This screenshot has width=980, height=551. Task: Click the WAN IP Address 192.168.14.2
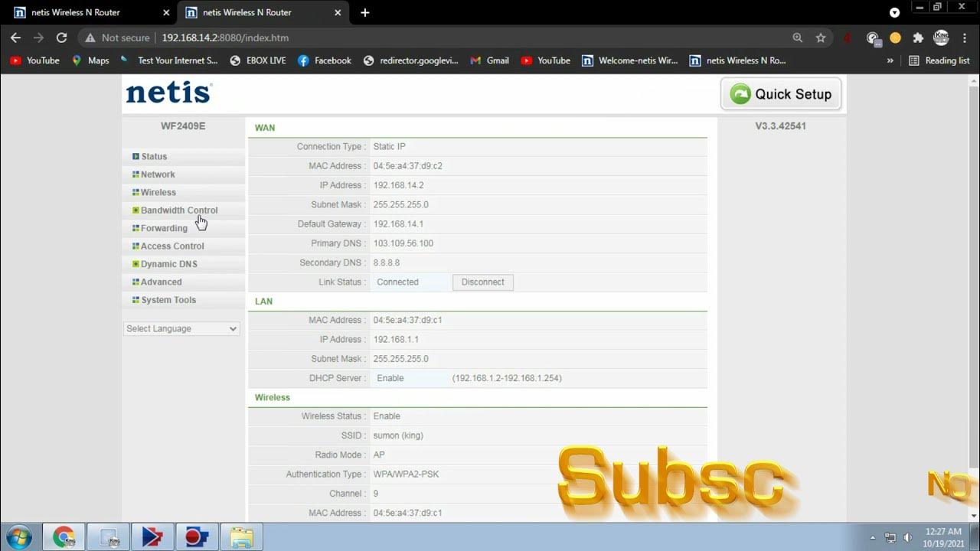(x=398, y=185)
